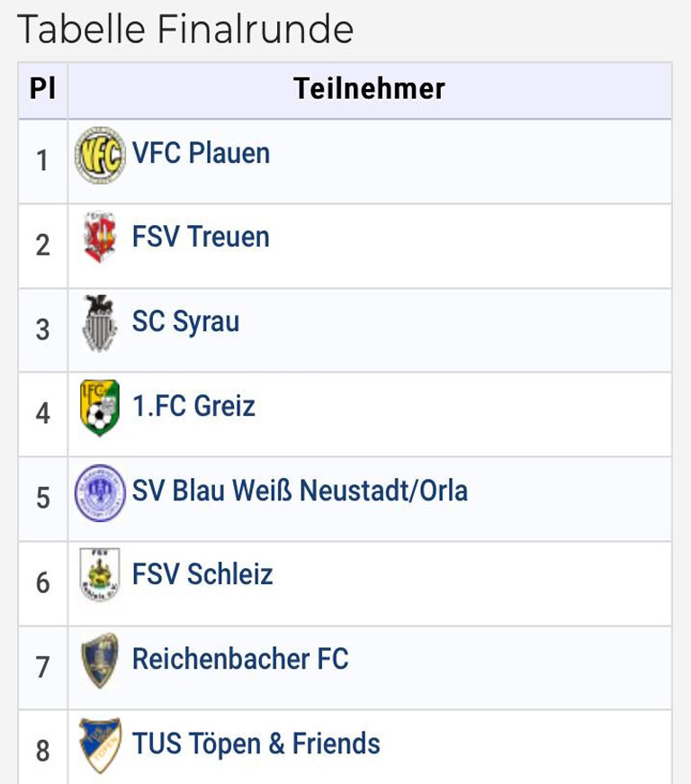This screenshot has width=691, height=784.
Task: Open the 1.FC Greiz team link
Action: click(193, 405)
